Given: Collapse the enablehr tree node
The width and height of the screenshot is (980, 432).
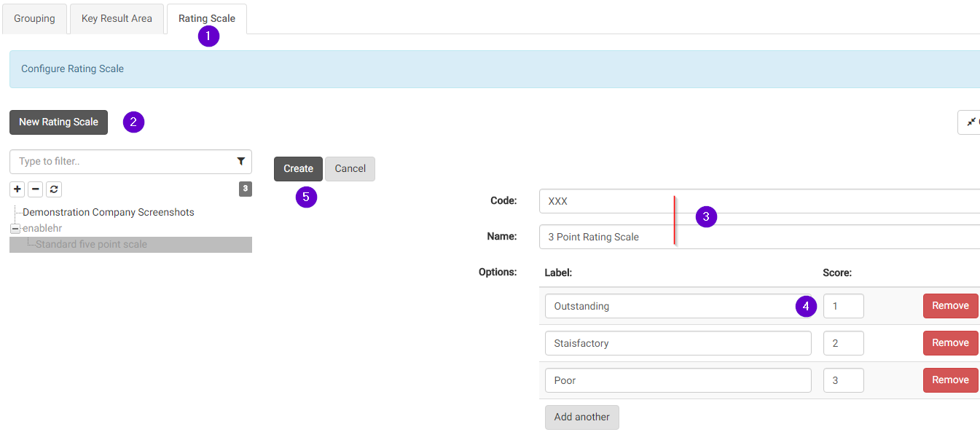Looking at the screenshot, I should pyautogui.click(x=15, y=229).
